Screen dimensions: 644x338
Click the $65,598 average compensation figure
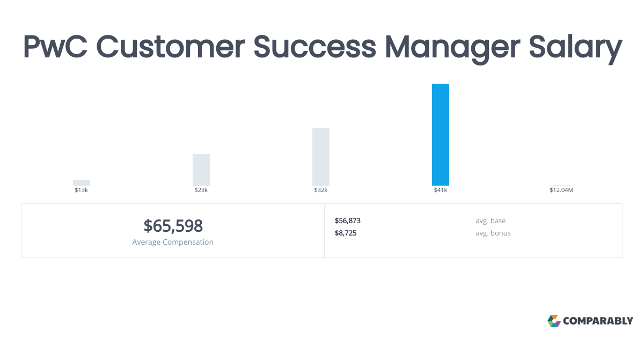173,226
